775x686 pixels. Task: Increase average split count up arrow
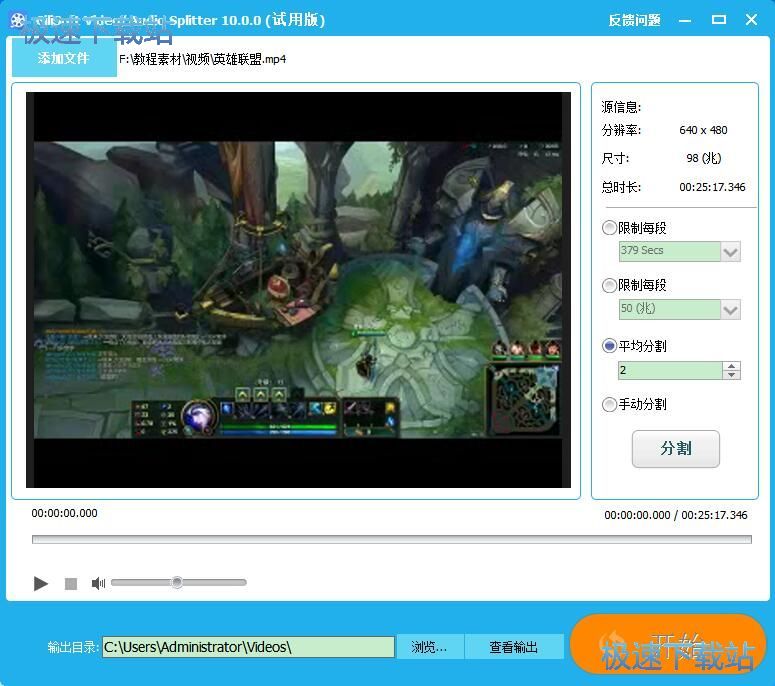pyautogui.click(x=732, y=366)
